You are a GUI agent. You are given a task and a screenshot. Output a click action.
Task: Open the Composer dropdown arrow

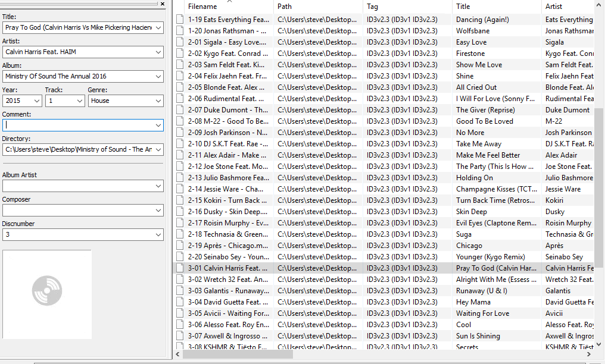(x=158, y=211)
